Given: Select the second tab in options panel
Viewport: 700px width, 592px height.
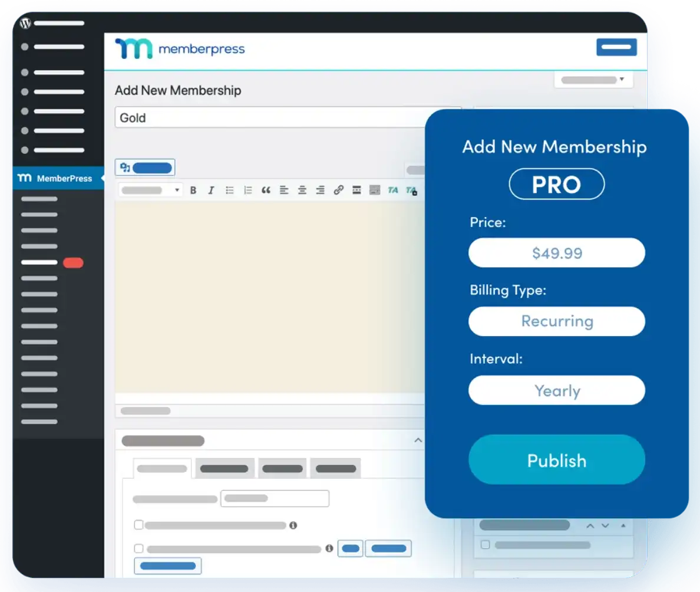Looking at the screenshot, I should [224, 469].
